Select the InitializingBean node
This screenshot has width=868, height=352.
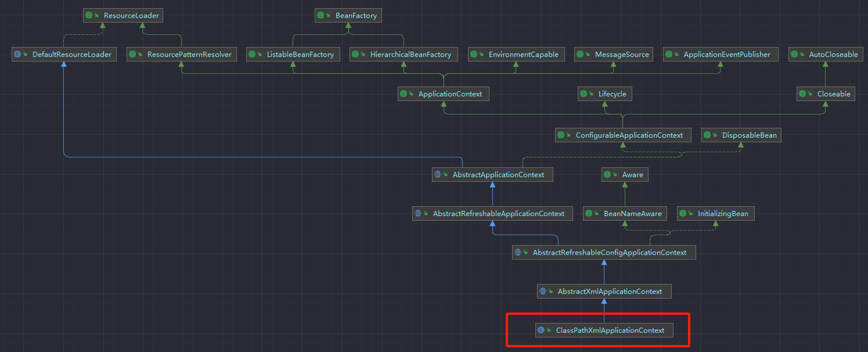[x=715, y=213]
